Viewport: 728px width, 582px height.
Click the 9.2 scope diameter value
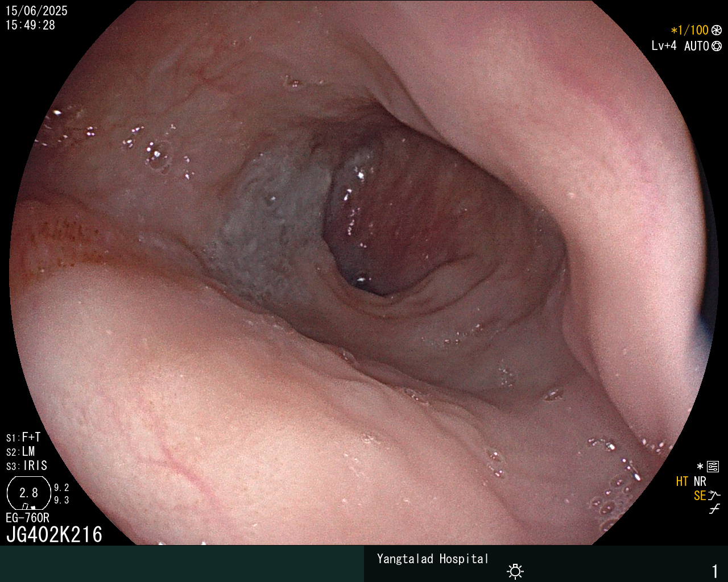pos(61,488)
